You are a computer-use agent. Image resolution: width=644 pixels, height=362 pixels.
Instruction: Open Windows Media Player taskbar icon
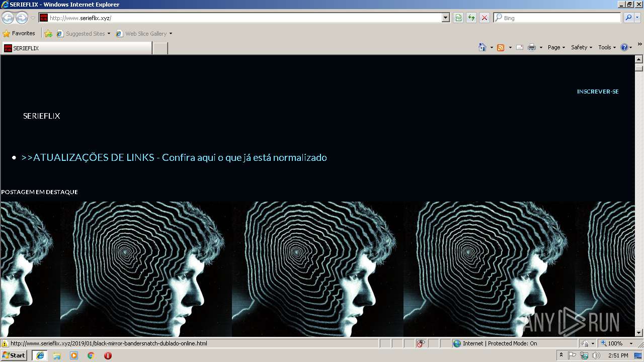tap(74, 355)
